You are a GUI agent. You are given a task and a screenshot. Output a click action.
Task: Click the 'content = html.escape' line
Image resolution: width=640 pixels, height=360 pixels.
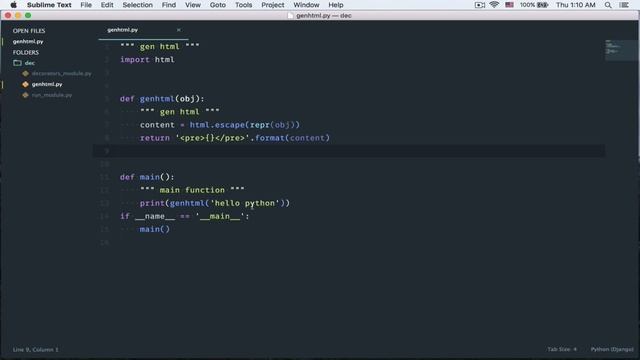tap(220, 125)
